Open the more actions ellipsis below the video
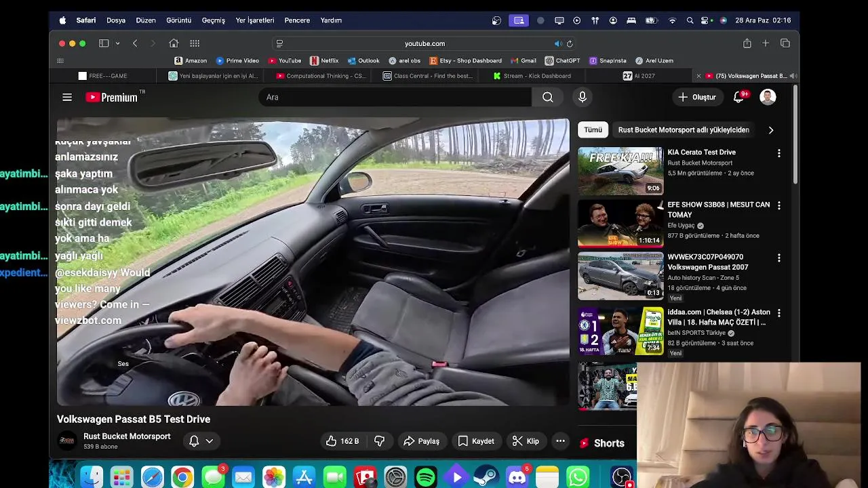The height and width of the screenshot is (488, 868). coord(560,441)
